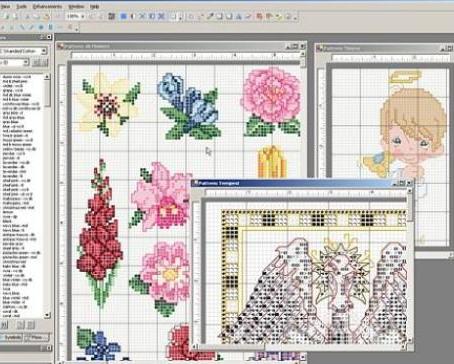Image resolution: width=454 pixels, height=364 pixels.
Task: Open the Tools menu
Action: [x=21, y=7]
